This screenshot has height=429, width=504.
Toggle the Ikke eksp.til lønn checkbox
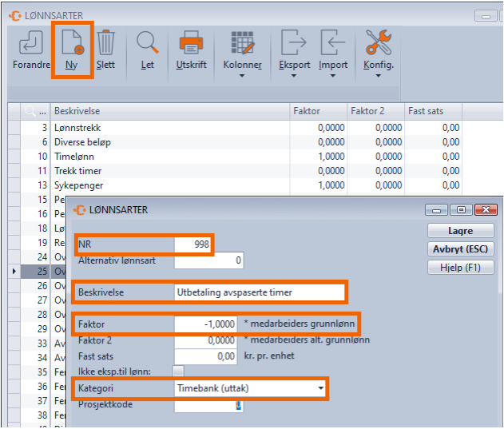click(x=178, y=371)
